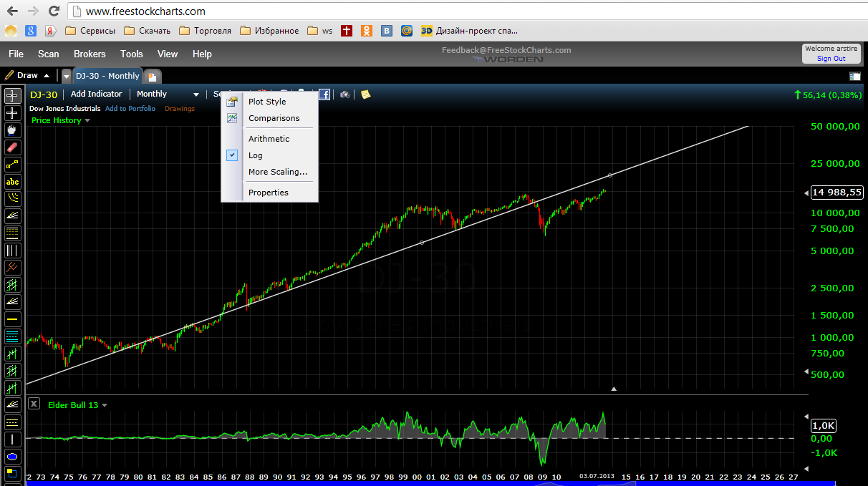Open the Odnoklassniki bookmark icon
This screenshot has width=868, height=486.
point(367,31)
